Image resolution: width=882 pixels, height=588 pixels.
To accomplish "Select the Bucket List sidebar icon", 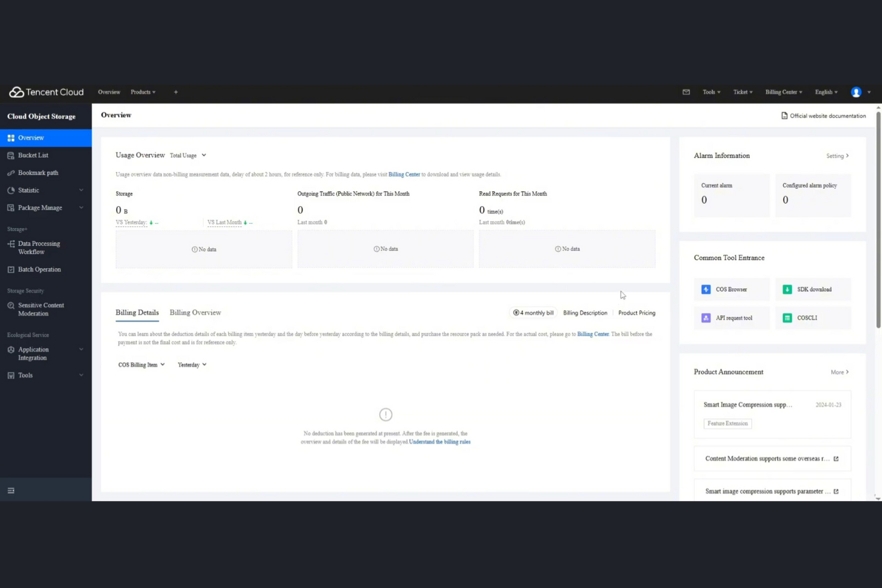I will click(10, 155).
